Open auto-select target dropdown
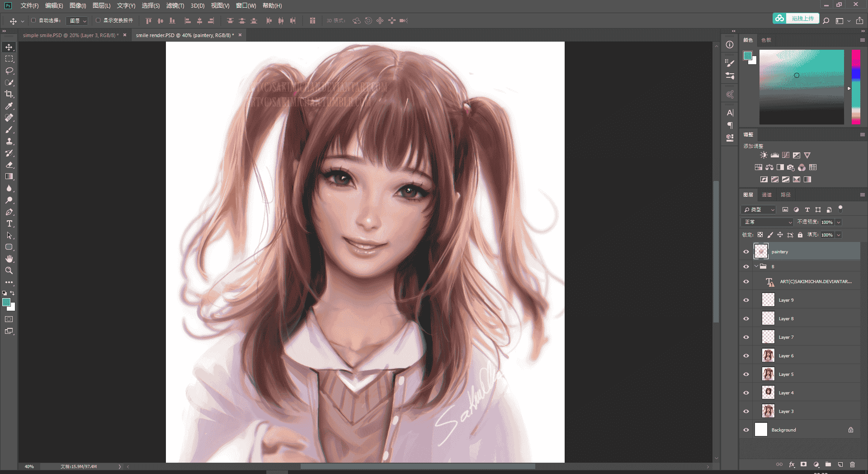This screenshot has height=474, width=868. coord(77,21)
